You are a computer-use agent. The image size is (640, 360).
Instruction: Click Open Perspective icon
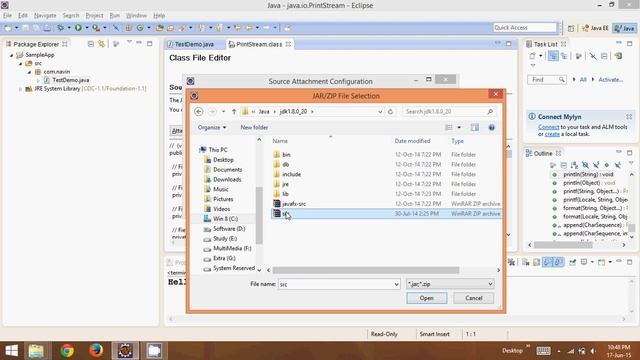571,28
